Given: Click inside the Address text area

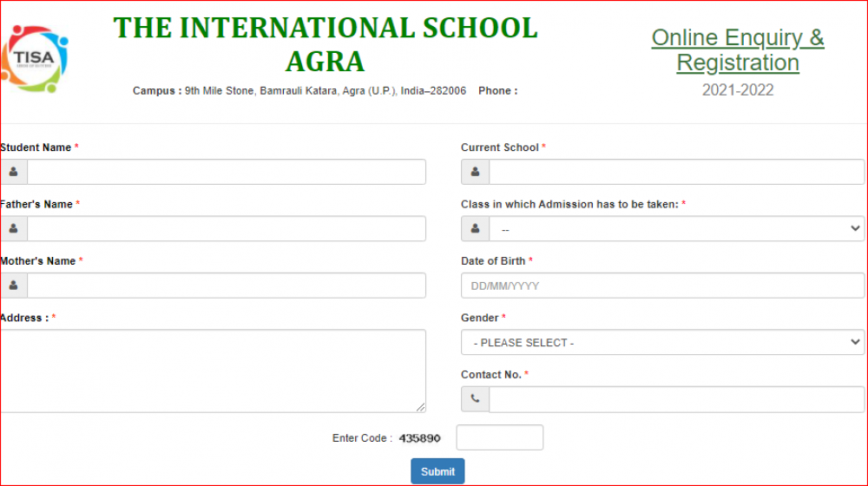Looking at the screenshot, I should point(213,371).
